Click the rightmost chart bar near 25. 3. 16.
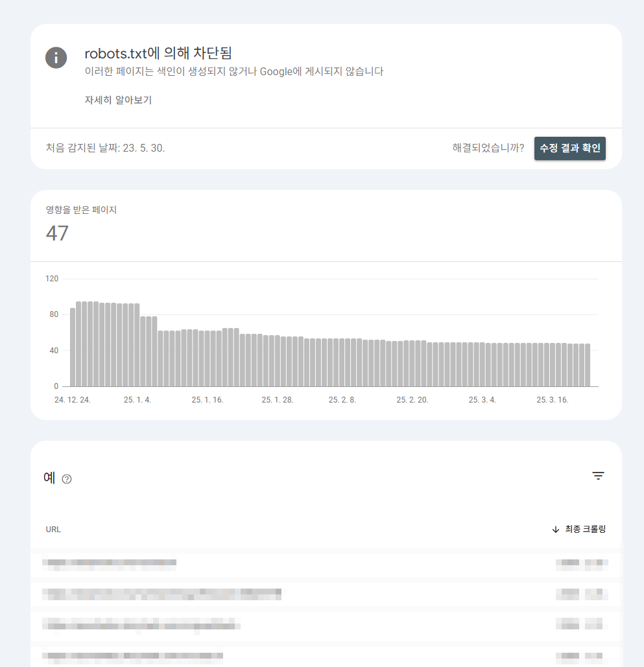Viewport: 644px width, 667px height. 588,363
